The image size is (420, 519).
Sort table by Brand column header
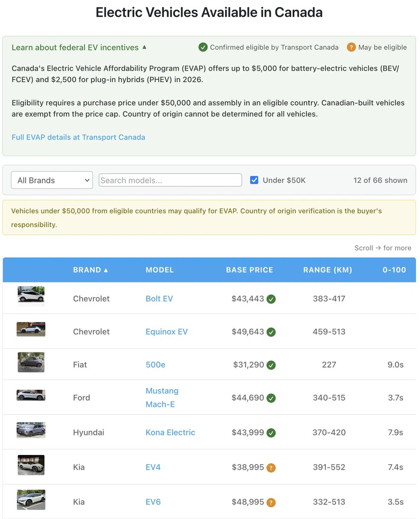pos(91,270)
